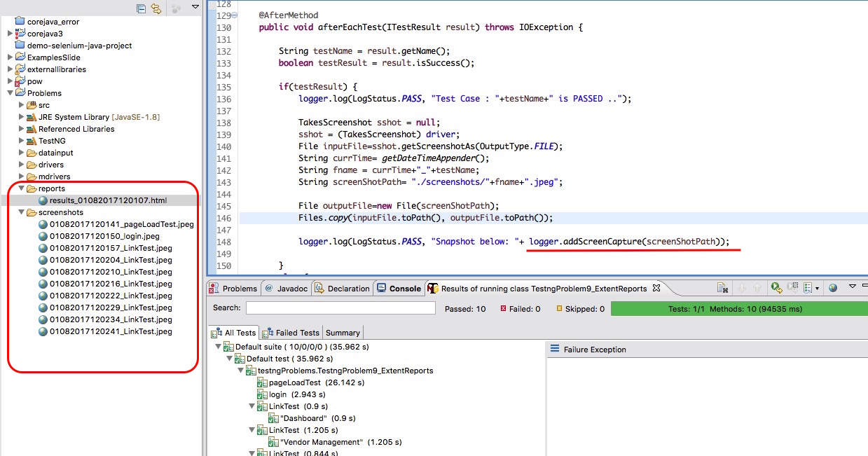
Task: Click the Rerun failed tests icon
Action: [x=794, y=287]
